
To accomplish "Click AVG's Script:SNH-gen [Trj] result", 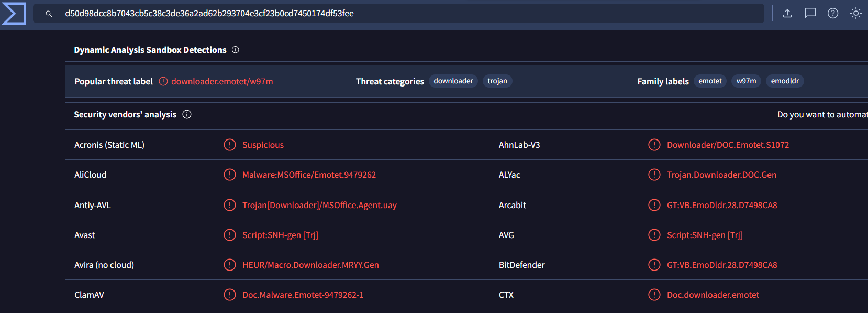I will pos(705,235).
